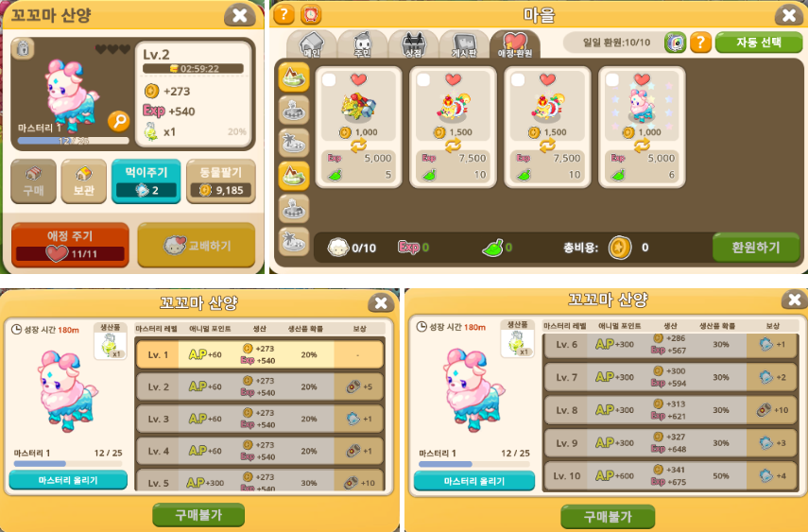Image resolution: width=808 pixels, height=532 pixels.
Task: Tick the checkbox on the pink sheep card
Action: tap(612, 80)
